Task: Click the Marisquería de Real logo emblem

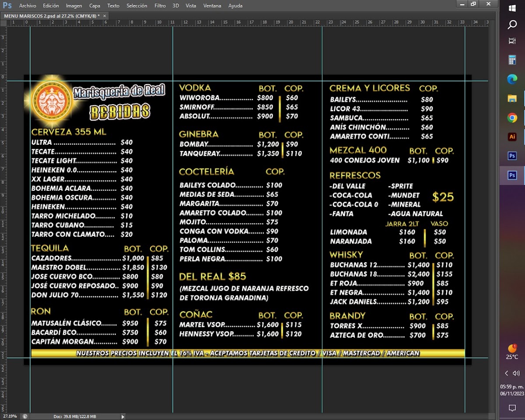Action: (x=52, y=101)
